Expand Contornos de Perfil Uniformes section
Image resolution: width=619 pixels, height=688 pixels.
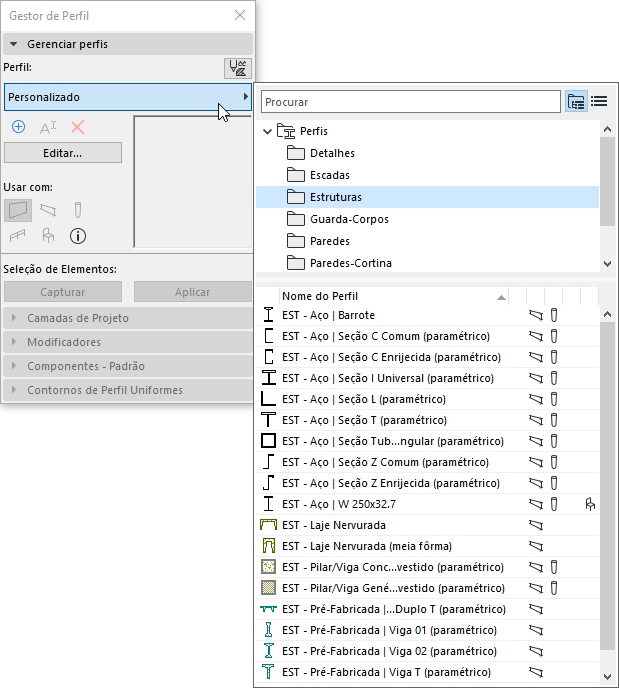pyautogui.click(x=128, y=390)
